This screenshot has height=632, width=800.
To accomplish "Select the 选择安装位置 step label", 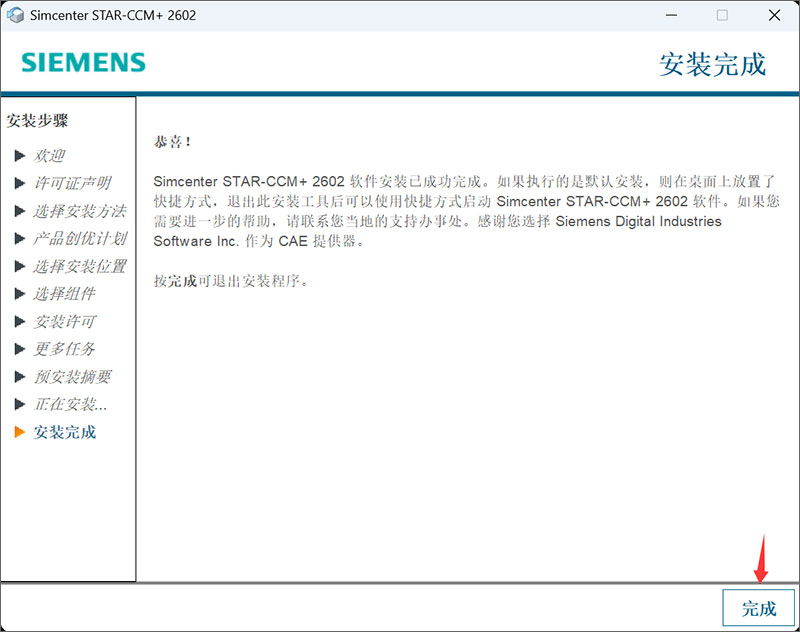I will click(80, 266).
